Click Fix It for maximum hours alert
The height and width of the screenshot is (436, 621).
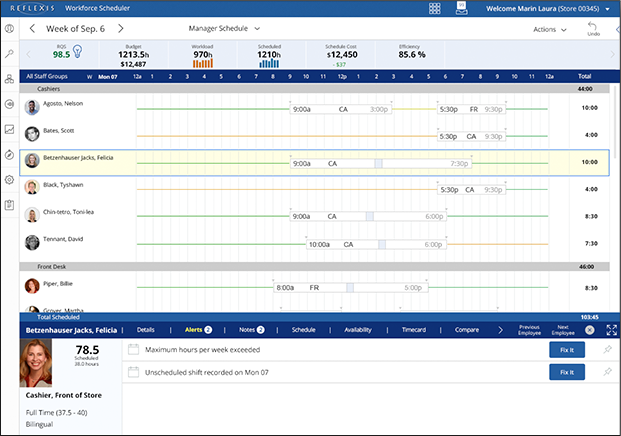coord(568,350)
